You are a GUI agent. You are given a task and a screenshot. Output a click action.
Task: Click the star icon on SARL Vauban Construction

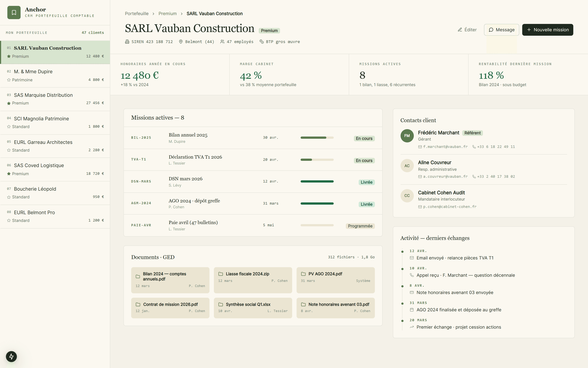pyautogui.click(x=9, y=56)
